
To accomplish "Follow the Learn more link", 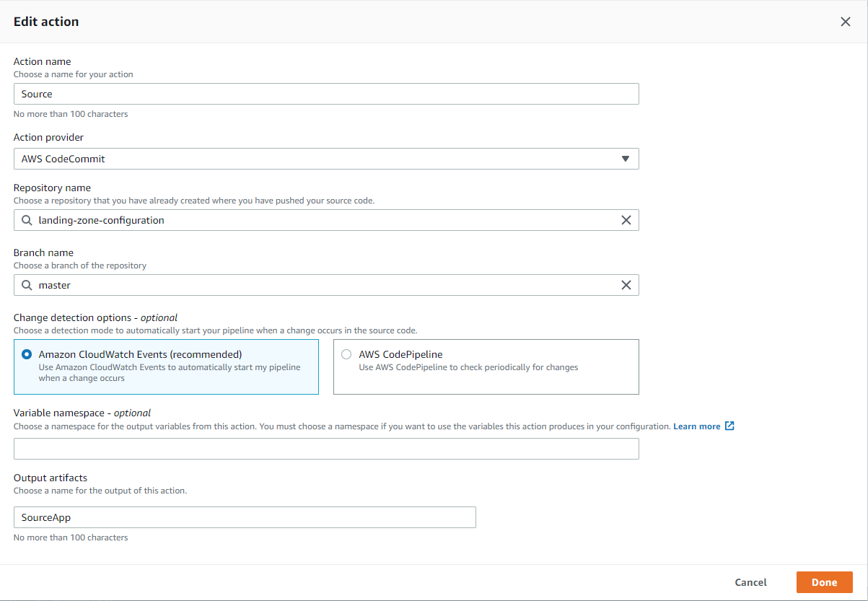I will point(696,426).
